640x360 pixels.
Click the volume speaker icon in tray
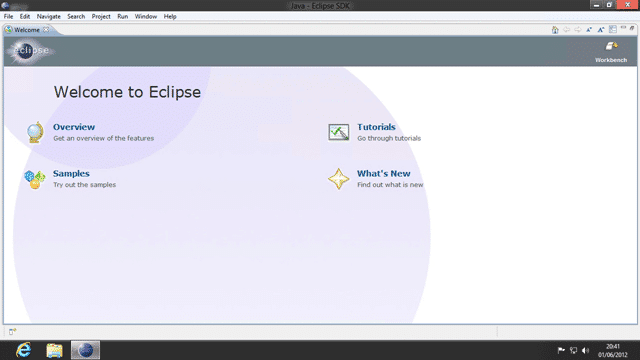pyautogui.click(x=586, y=350)
